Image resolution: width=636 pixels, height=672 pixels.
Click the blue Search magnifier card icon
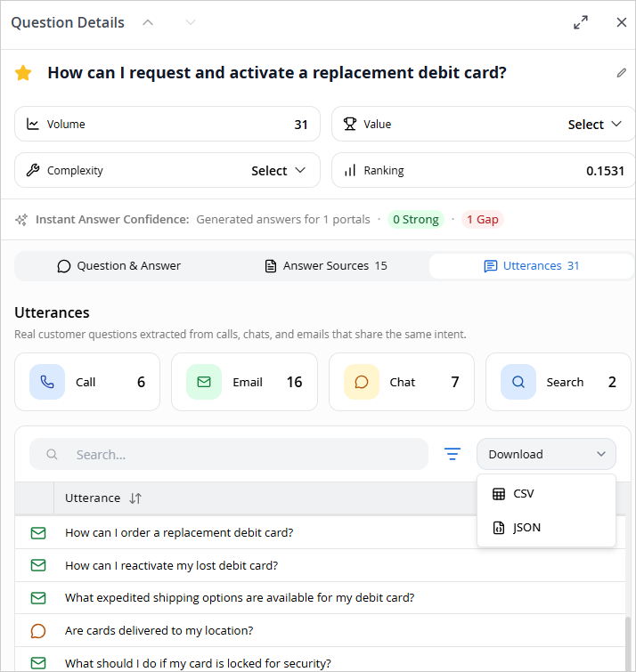pos(518,382)
